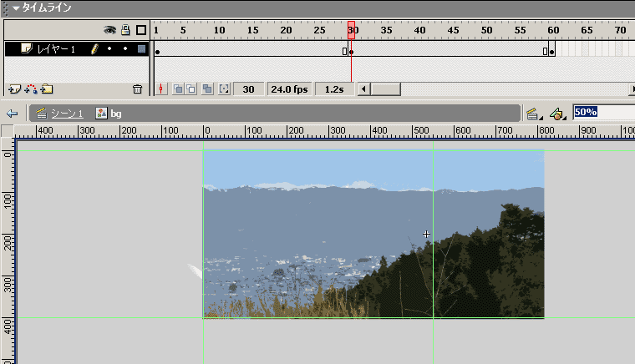Insert a layer folder
Screen dimensions: 635x364
47,89
